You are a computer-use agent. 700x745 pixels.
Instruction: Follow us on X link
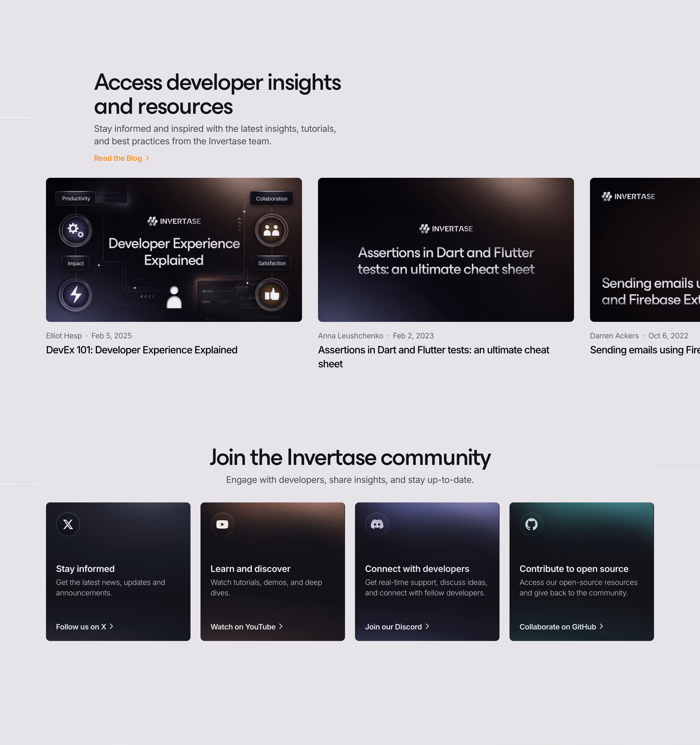point(85,626)
